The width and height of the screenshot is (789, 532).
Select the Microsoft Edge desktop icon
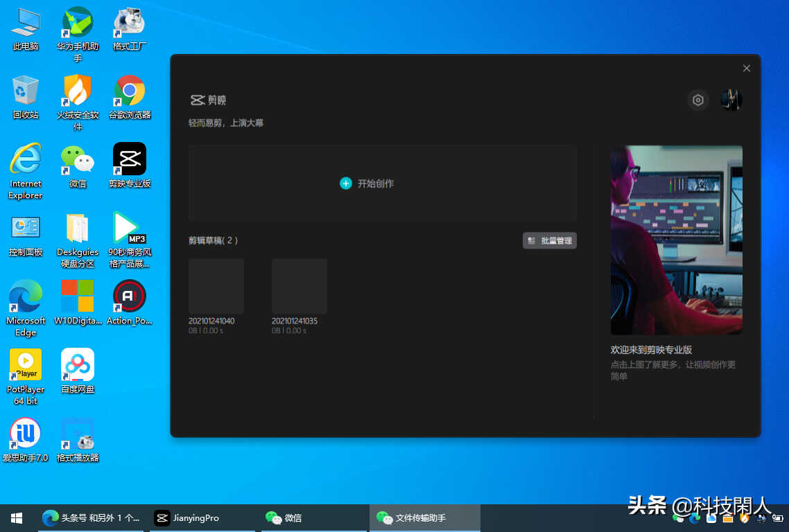coord(26,309)
